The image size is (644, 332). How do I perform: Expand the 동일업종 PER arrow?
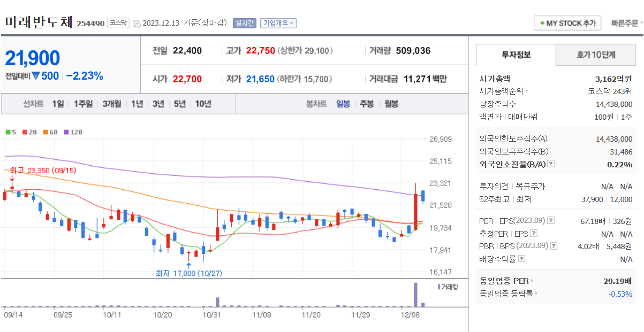point(532,281)
